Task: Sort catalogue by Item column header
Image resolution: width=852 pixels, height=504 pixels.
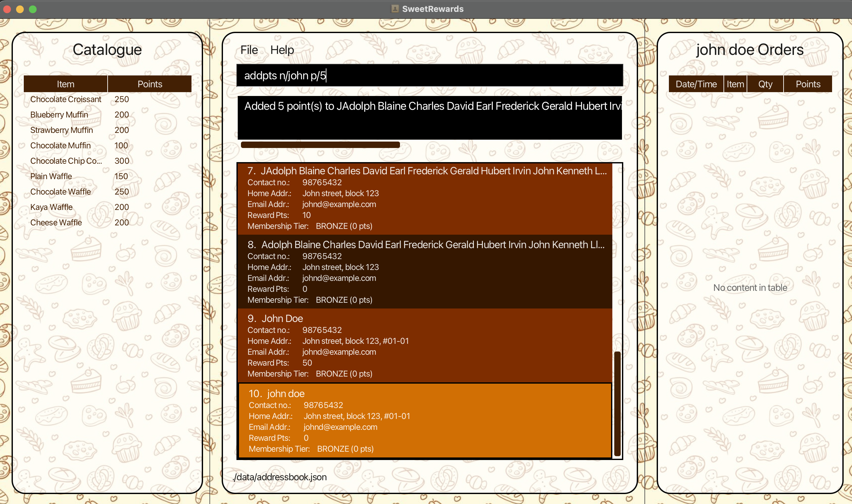Action: [x=65, y=84]
